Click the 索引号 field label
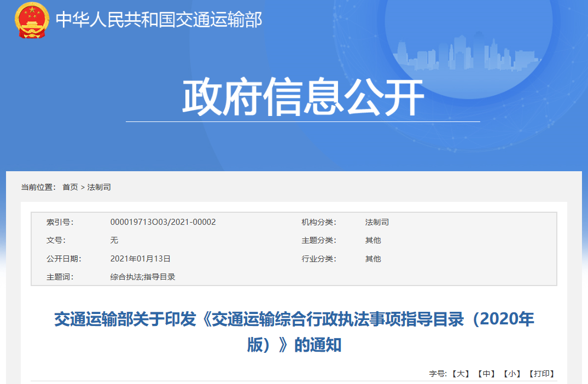Screen dimensions: 588x384 point(60,222)
